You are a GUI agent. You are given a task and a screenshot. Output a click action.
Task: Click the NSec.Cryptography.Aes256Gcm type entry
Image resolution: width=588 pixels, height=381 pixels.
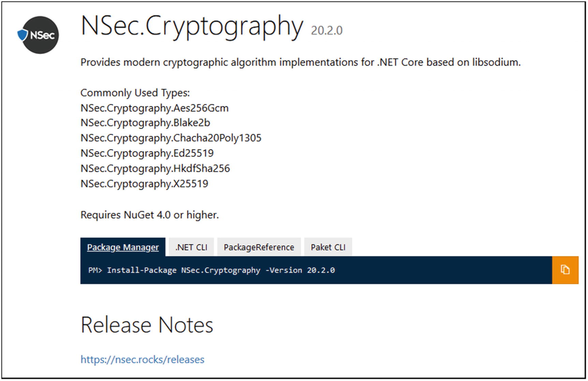[154, 108]
